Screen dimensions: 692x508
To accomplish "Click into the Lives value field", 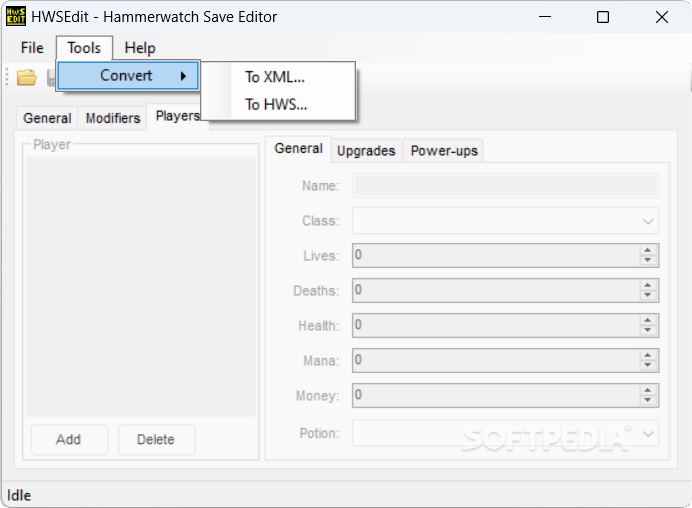I will [x=496, y=255].
